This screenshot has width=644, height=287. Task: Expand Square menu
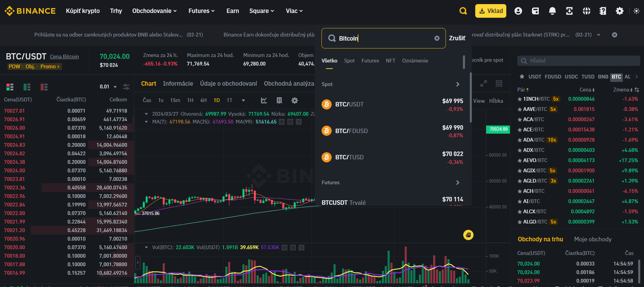262,11
